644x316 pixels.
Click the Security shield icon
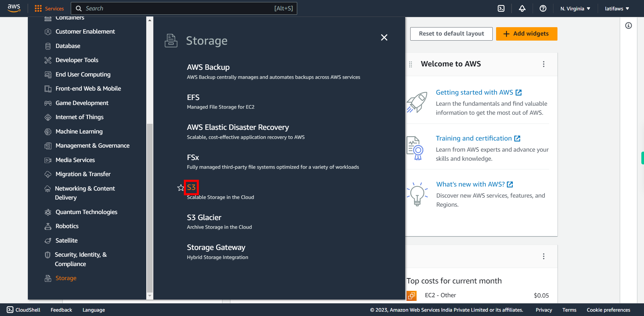[x=48, y=255]
